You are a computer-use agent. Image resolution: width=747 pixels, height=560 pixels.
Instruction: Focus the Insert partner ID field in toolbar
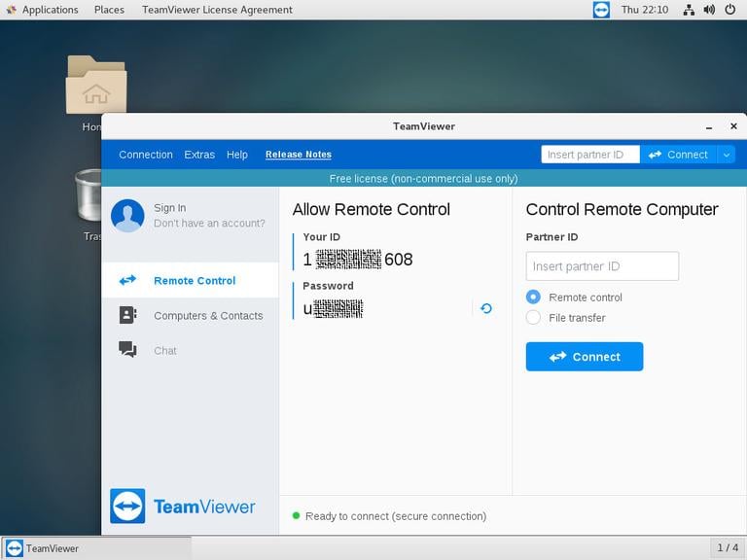click(x=590, y=155)
